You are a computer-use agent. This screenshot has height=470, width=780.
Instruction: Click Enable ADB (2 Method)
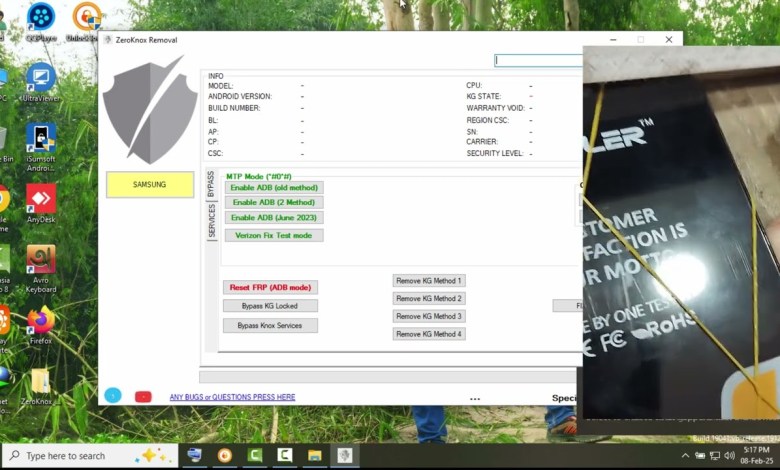click(x=274, y=202)
